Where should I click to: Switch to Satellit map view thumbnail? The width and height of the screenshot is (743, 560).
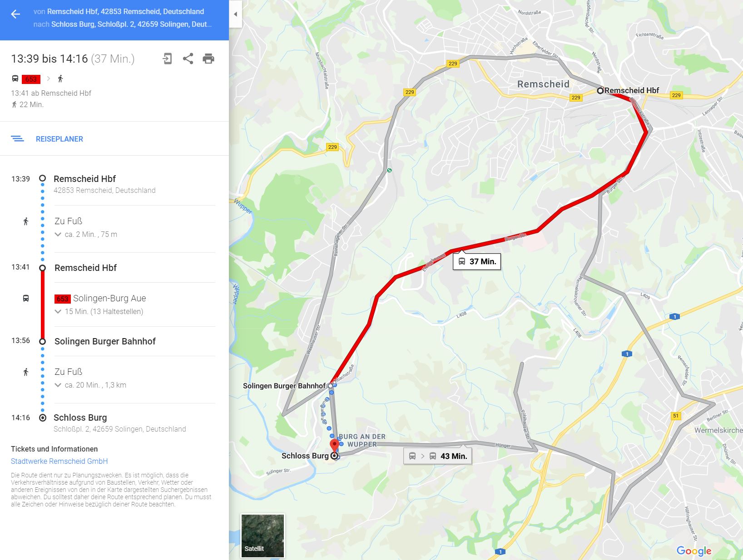pos(263,535)
